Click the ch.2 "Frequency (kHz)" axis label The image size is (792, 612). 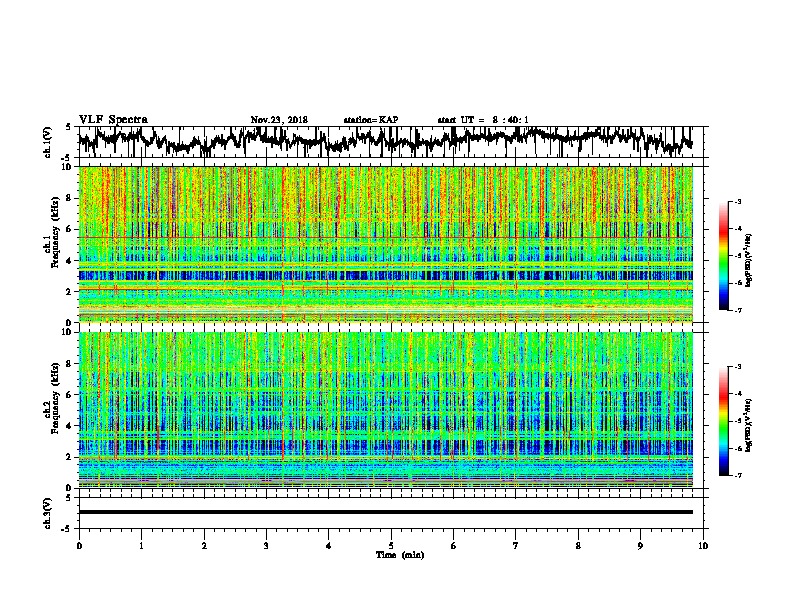55,398
